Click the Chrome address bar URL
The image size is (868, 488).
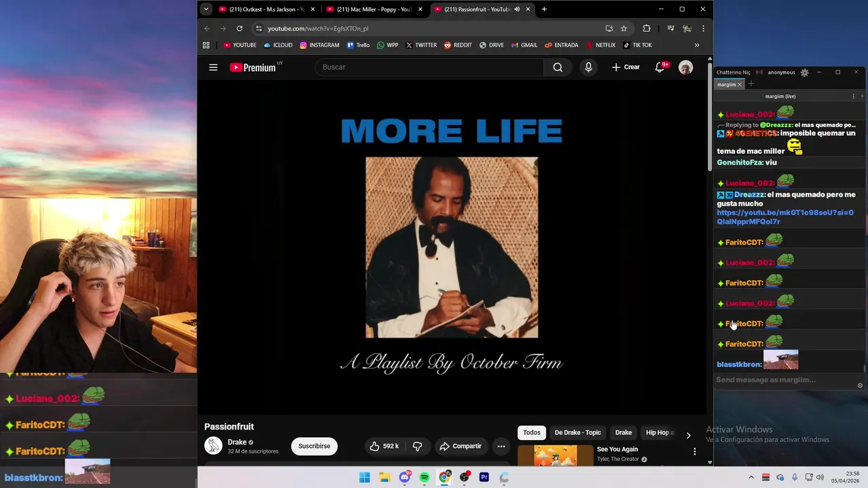[318, 28]
